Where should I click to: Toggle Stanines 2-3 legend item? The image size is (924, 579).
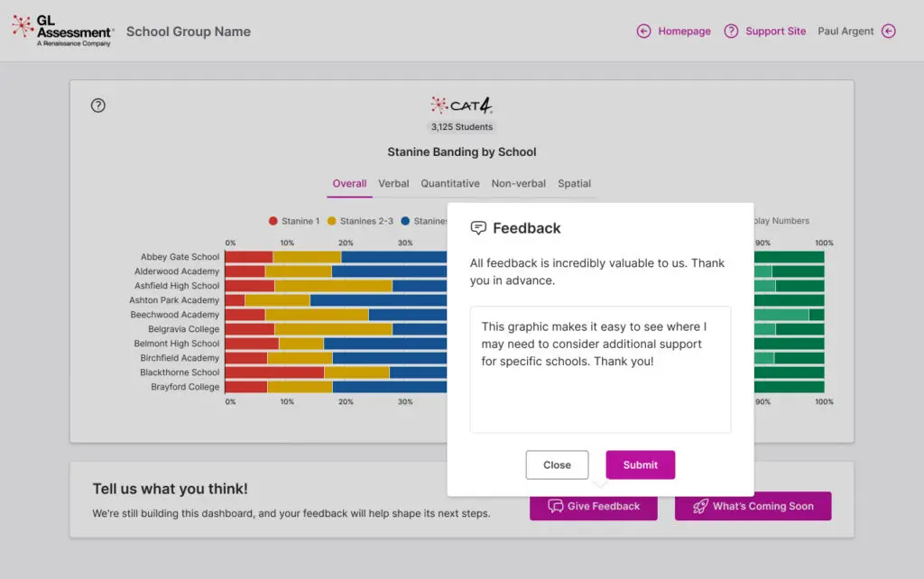pyautogui.click(x=360, y=221)
